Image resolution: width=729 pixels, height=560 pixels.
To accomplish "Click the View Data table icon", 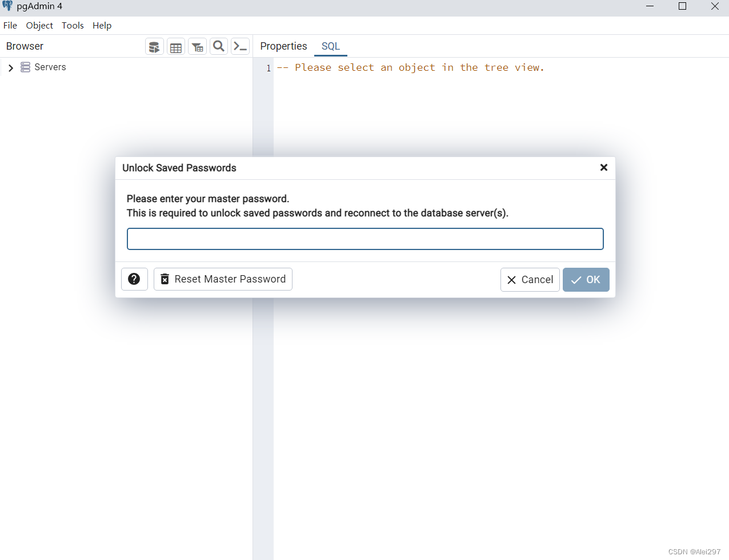I will [x=176, y=47].
